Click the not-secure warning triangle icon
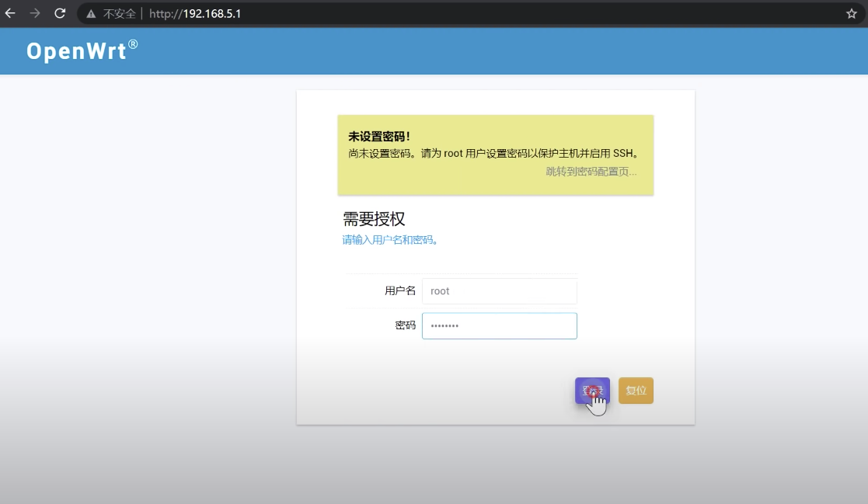 click(x=92, y=14)
